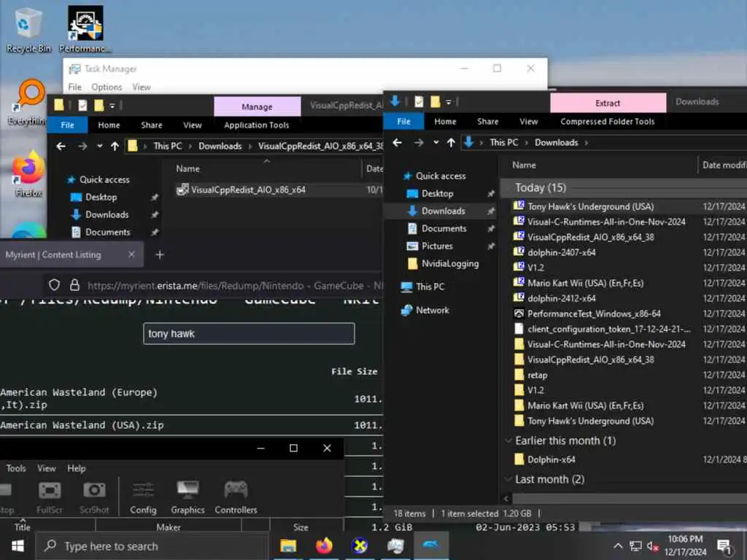Open the Firefox desktop shortcut
Image resolution: width=747 pixels, height=560 pixels.
[28, 174]
